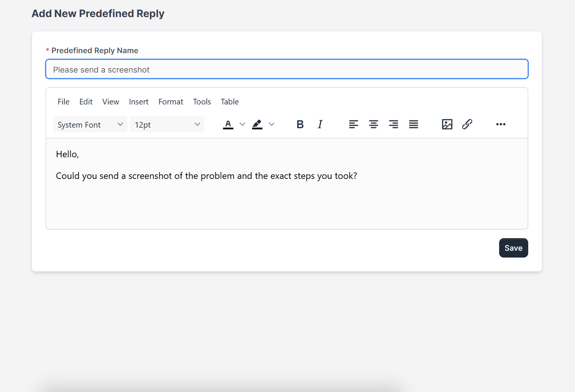Select the 'Add New Predefined Reply' heading
Screen dimensions: 575x392
pos(98,14)
